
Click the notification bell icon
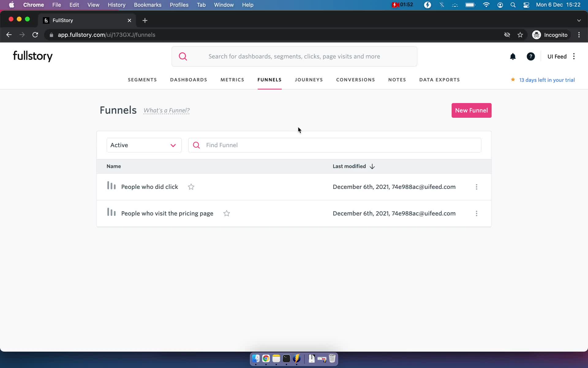pyautogui.click(x=513, y=56)
